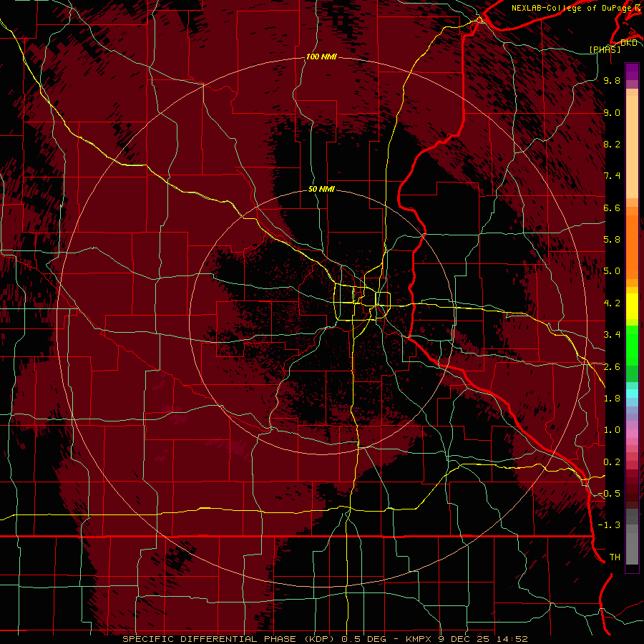This screenshot has width=644, height=644.
Task: Pick the gray band of the color bar
Action: click(x=632, y=537)
